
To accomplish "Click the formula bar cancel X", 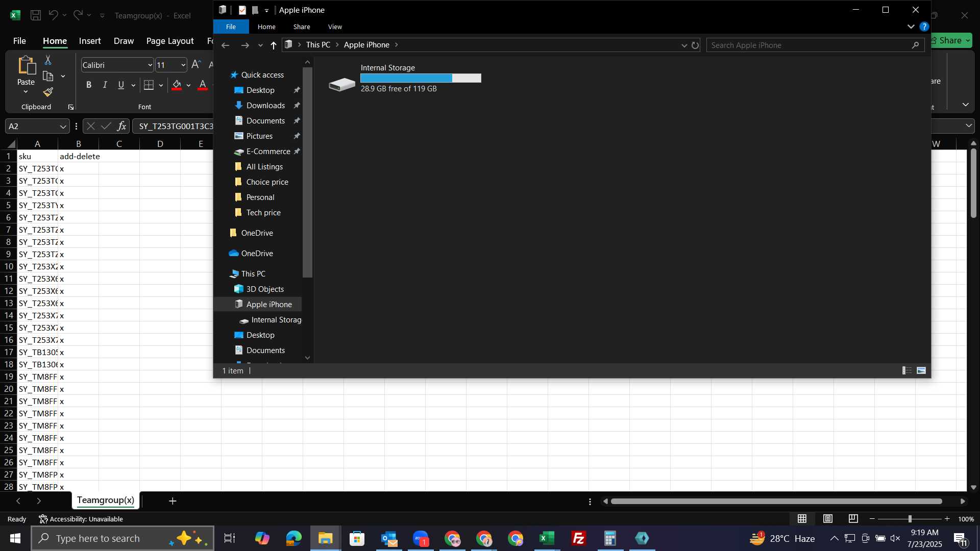I will click(x=91, y=126).
